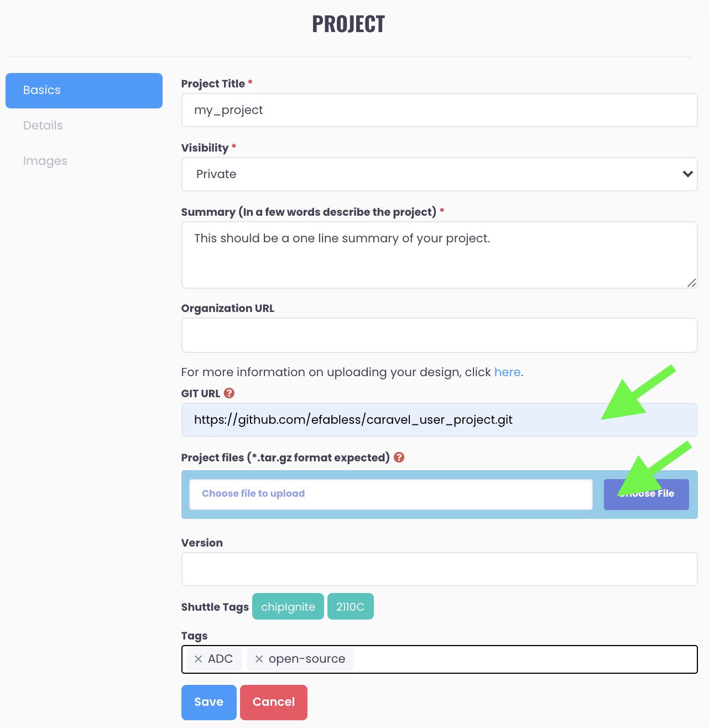Screen dimensions: 709x728
Task: Remove the open-source tag via x icon
Action: click(259, 659)
